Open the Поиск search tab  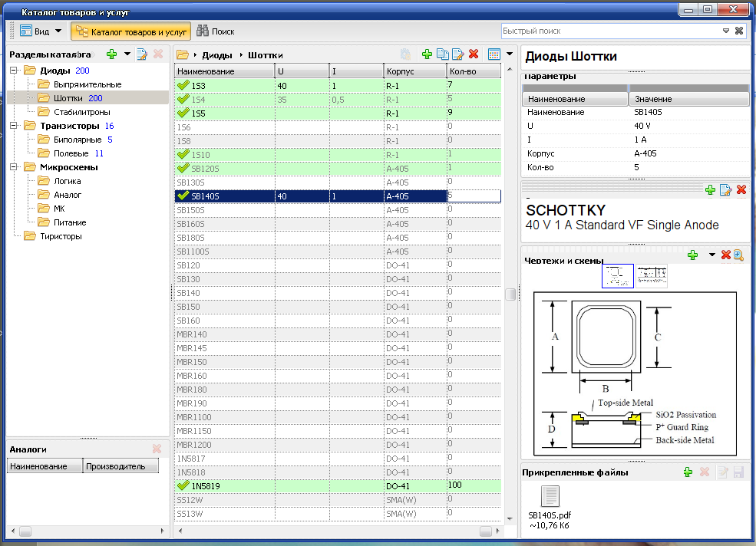[x=216, y=31]
